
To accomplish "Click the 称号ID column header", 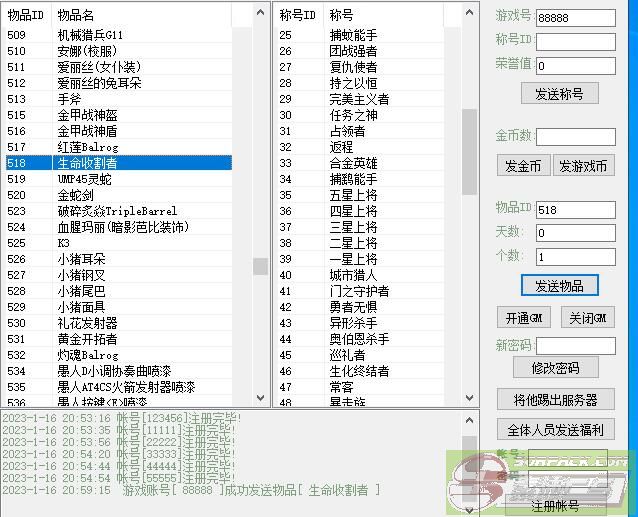I will (x=298, y=15).
